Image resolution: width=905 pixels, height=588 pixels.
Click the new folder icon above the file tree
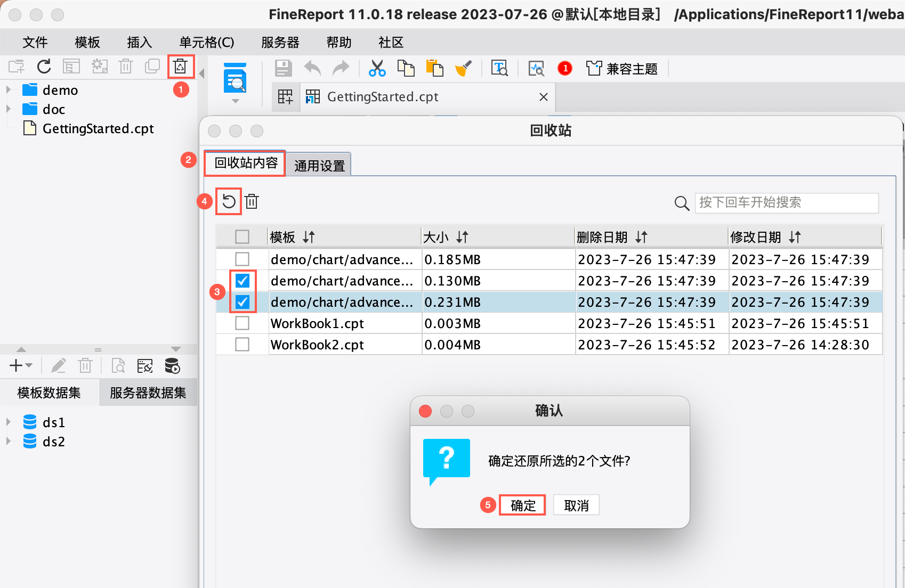(17, 67)
